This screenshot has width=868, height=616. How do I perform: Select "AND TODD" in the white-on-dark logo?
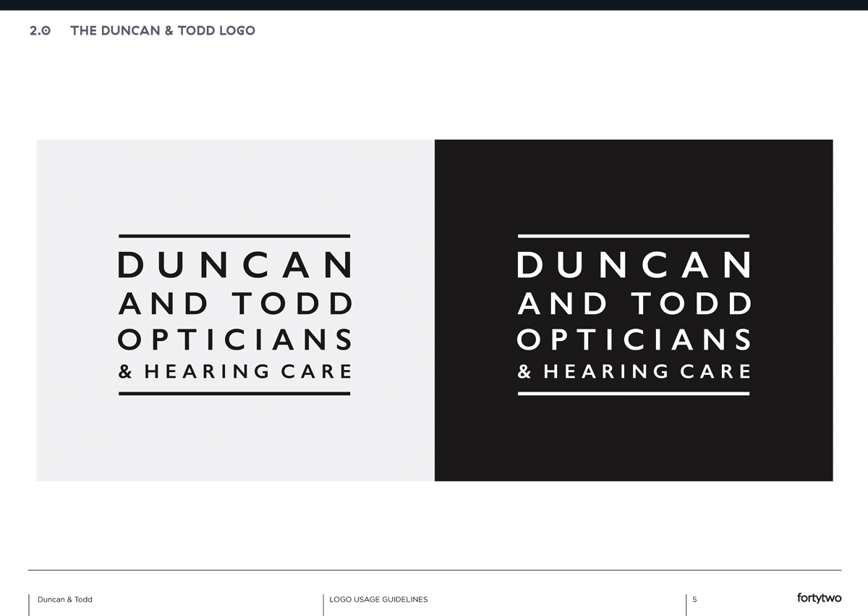634,303
